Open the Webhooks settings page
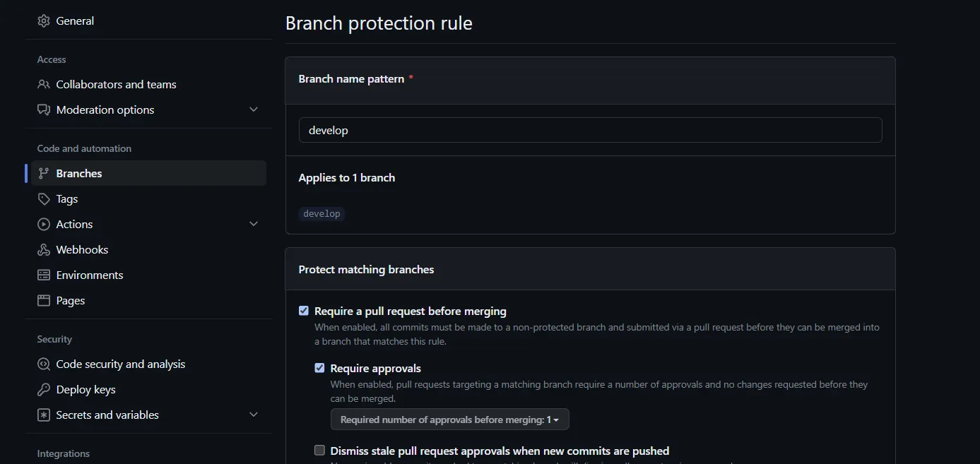980x464 pixels. pos(82,250)
